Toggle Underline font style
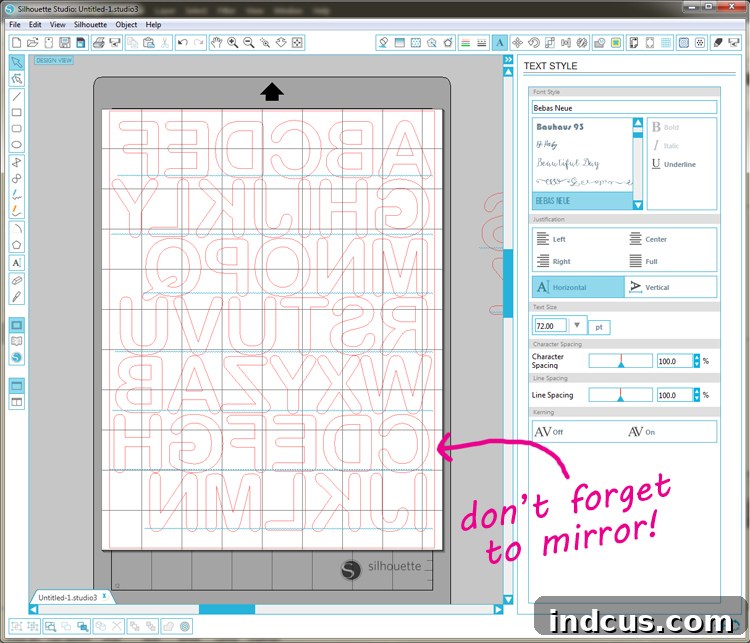 point(673,164)
